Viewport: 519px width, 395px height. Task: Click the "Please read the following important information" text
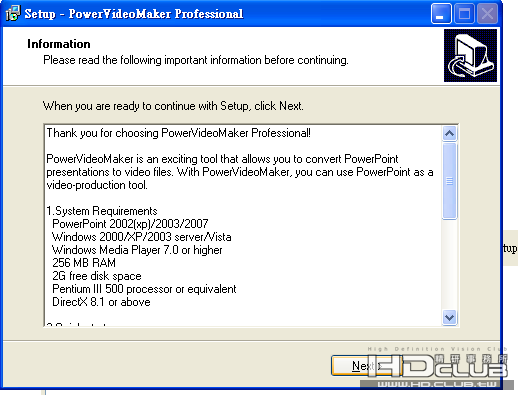[196, 60]
